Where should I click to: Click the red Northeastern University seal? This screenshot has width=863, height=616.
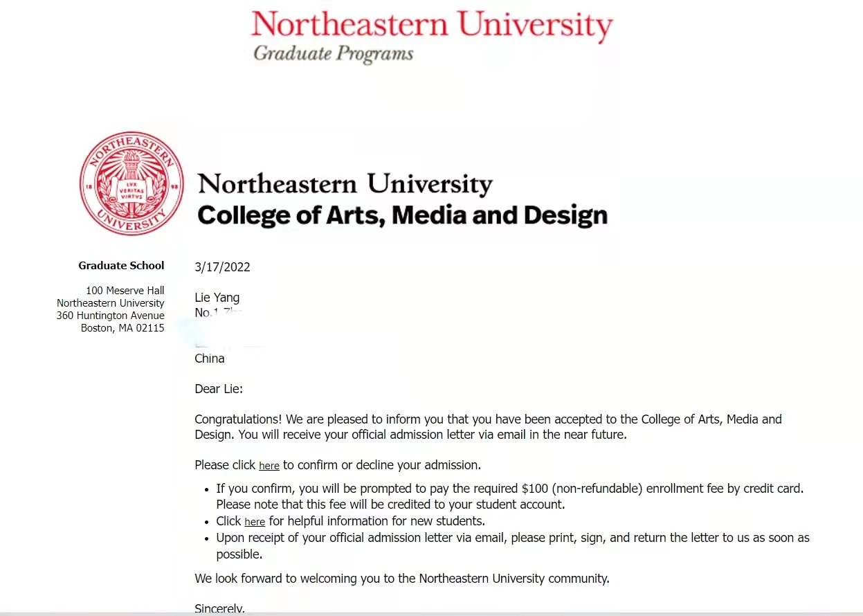coord(131,183)
